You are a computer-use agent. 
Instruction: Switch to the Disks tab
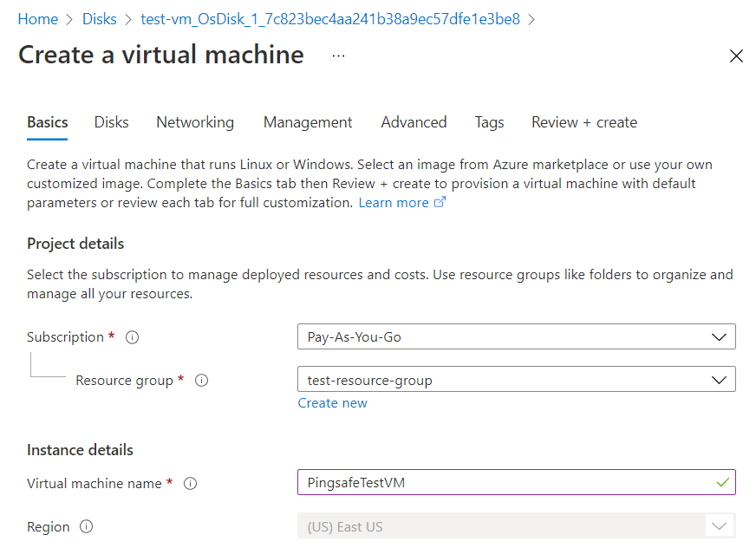point(112,122)
